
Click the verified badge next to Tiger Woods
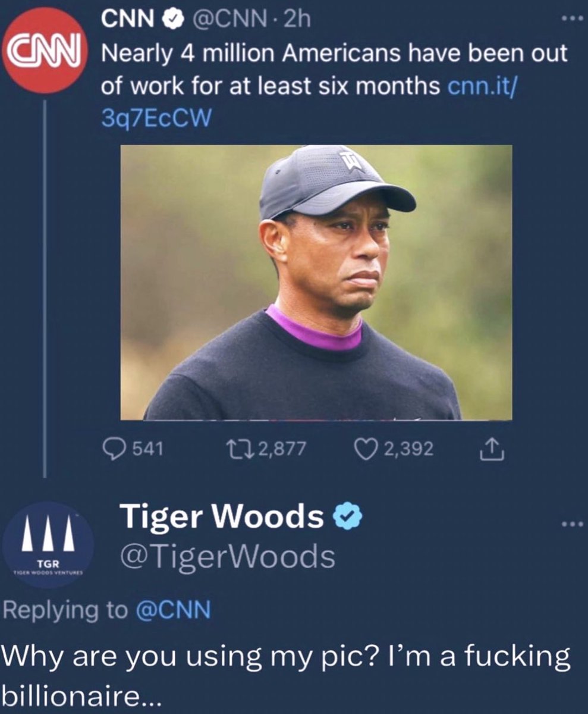[x=347, y=517]
